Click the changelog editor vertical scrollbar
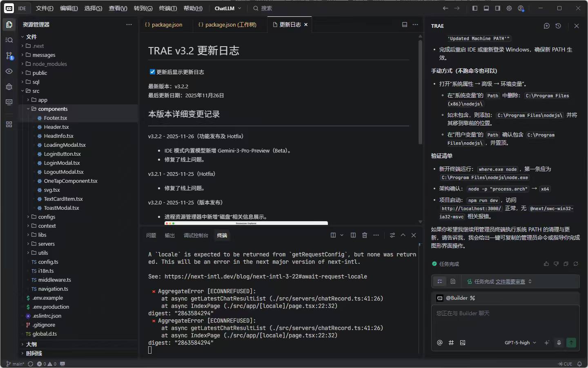Screen dimensions: 588x368 point(420,92)
